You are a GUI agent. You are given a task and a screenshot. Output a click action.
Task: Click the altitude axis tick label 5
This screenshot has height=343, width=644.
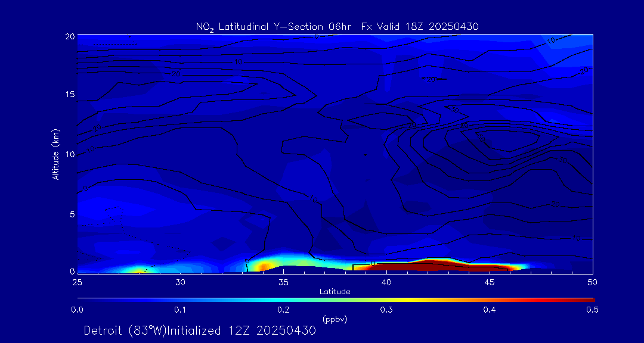(72, 214)
